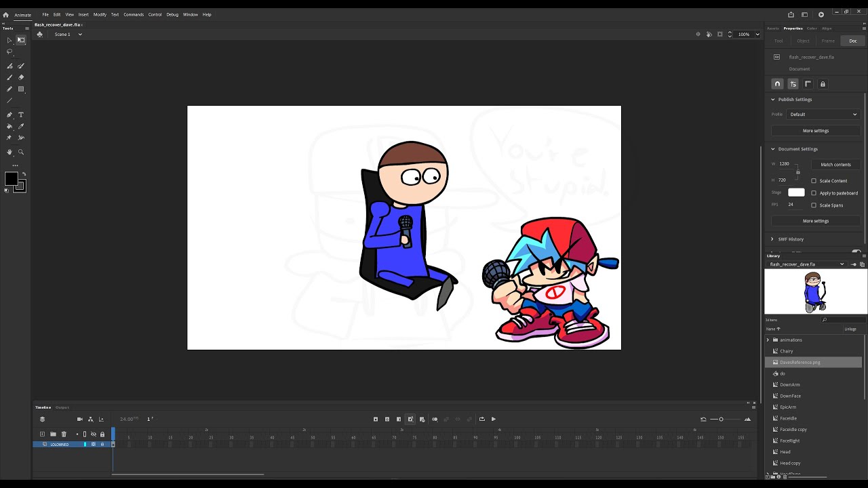Toggle the width-height link lock
Image resolution: width=868 pixels, height=488 pixels.
coord(797,171)
